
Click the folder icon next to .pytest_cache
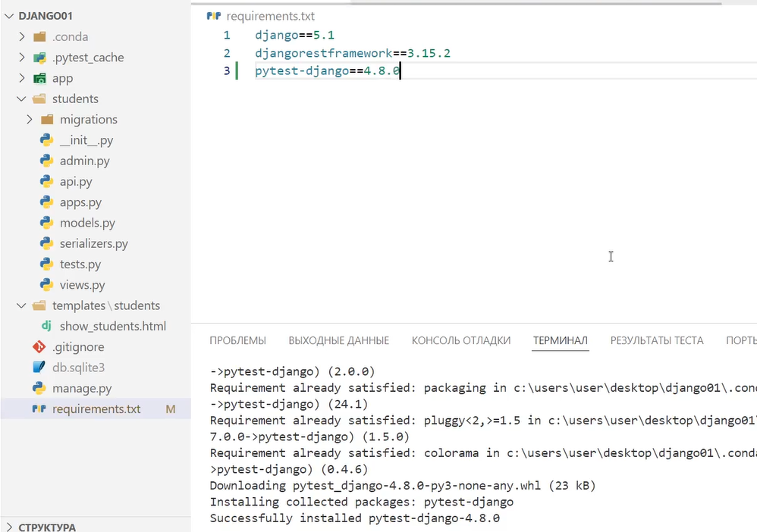39,58
